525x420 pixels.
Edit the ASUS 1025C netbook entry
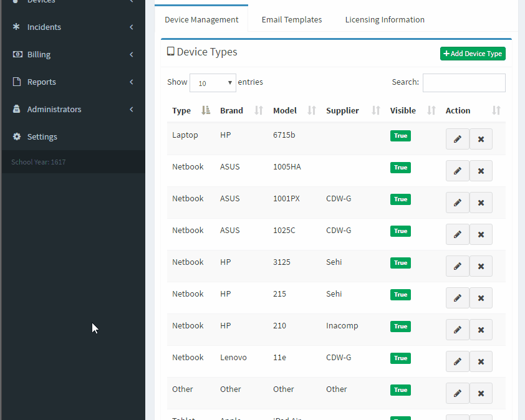(x=458, y=234)
